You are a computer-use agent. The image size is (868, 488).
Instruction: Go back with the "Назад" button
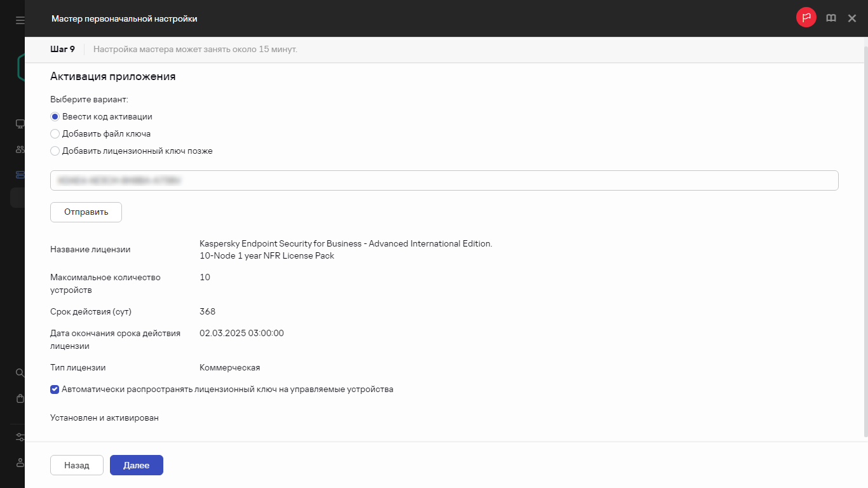(x=77, y=465)
